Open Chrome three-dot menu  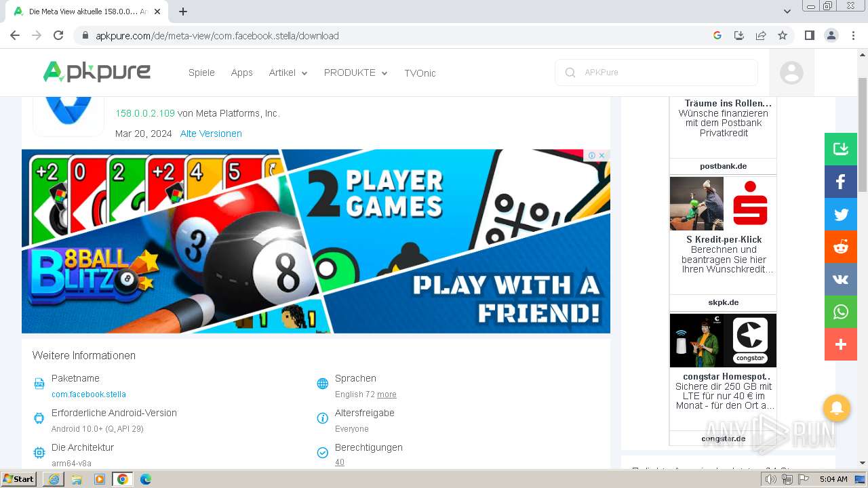point(854,35)
